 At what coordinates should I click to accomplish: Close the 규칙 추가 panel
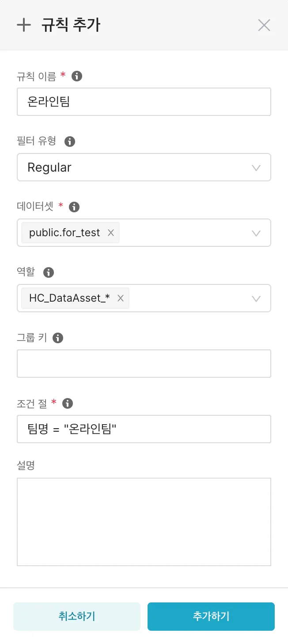[264, 25]
